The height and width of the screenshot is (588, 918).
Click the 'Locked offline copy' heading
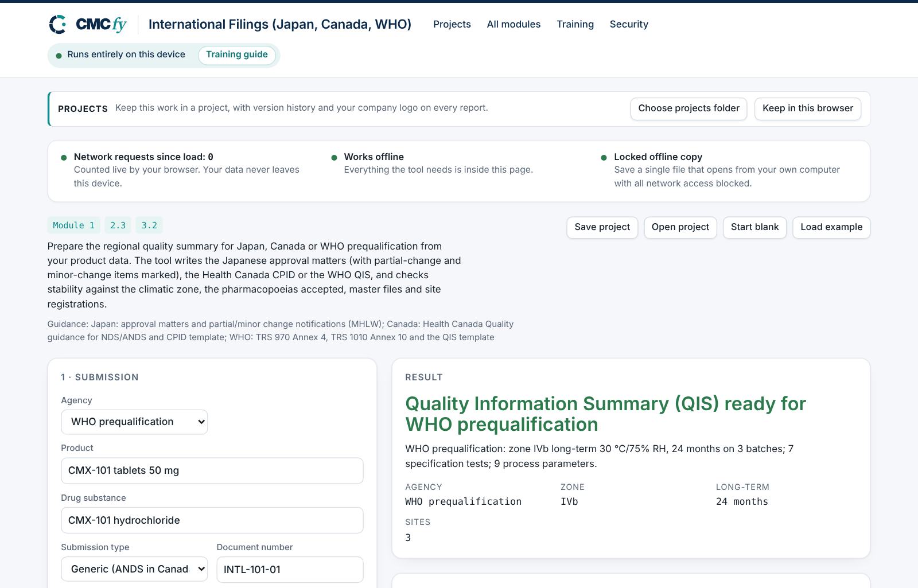[x=658, y=157]
